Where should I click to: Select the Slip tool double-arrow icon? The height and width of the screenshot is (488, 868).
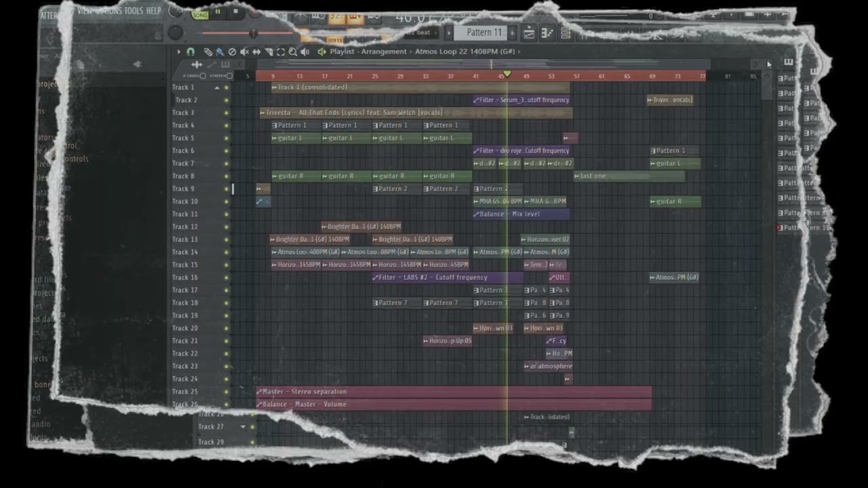point(256,52)
